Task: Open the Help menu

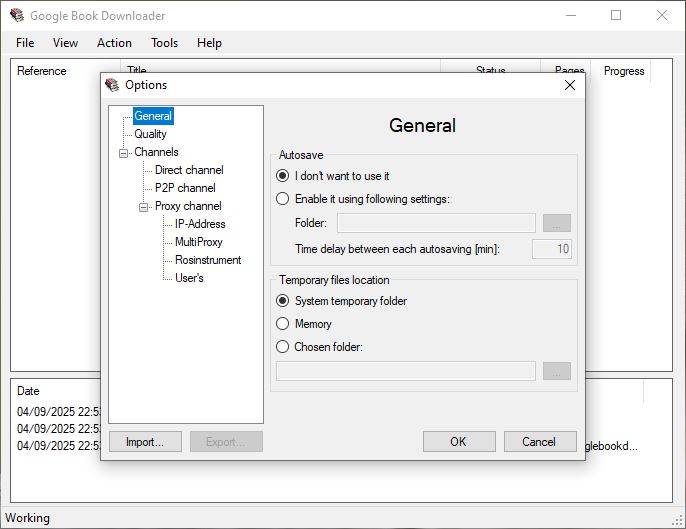Action: tap(209, 43)
